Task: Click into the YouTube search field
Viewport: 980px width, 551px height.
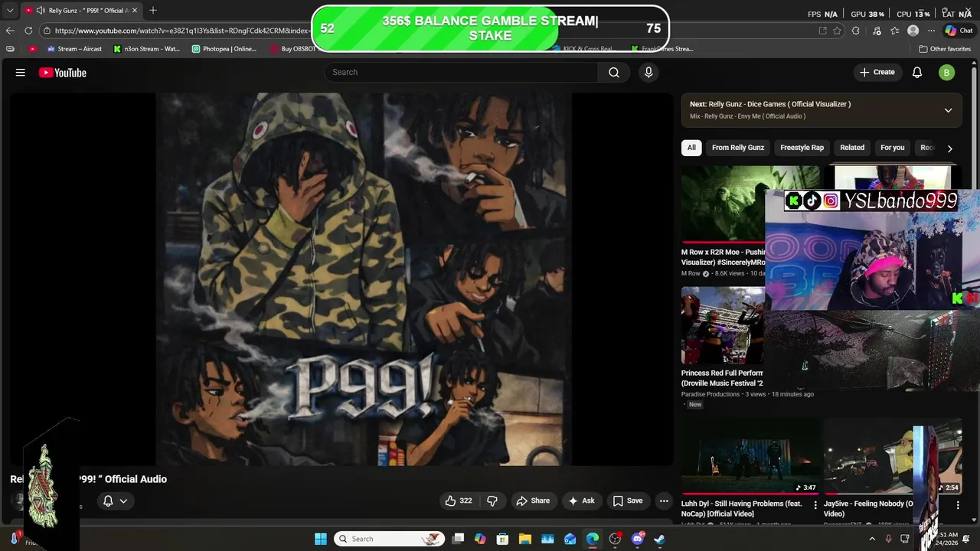Action: pyautogui.click(x=461, y=72)
